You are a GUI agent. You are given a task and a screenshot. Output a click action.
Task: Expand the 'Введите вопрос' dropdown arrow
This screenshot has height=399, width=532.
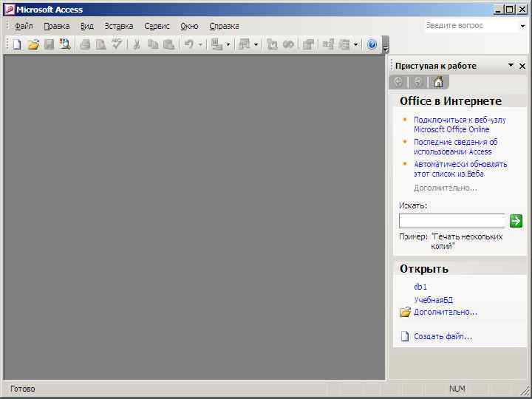pos(522,26)
